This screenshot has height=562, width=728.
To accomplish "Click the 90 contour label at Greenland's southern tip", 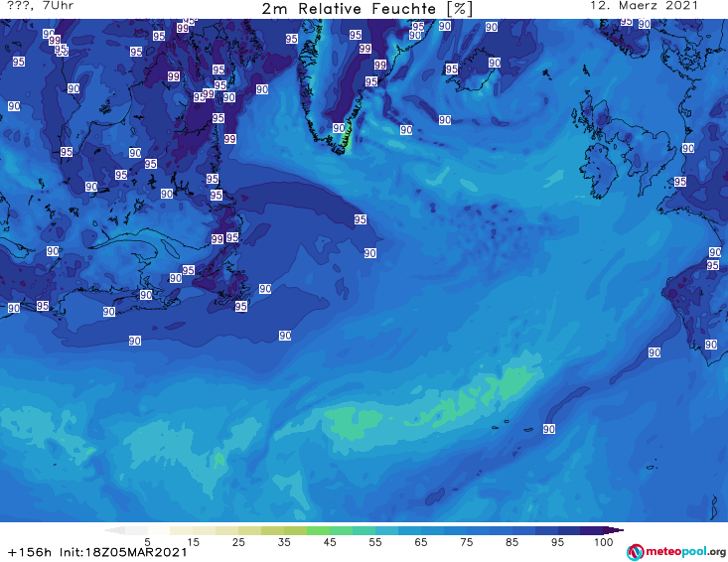I will pos(339,128).
